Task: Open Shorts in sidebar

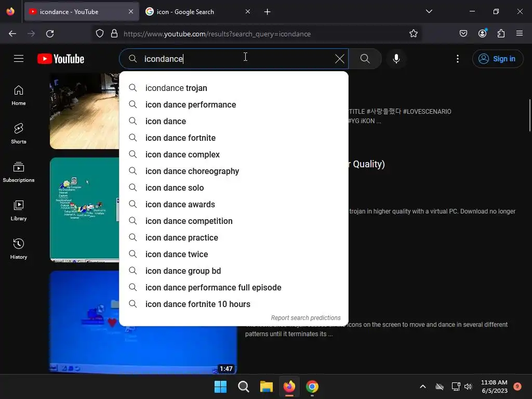Action: (x=19, y=134)
